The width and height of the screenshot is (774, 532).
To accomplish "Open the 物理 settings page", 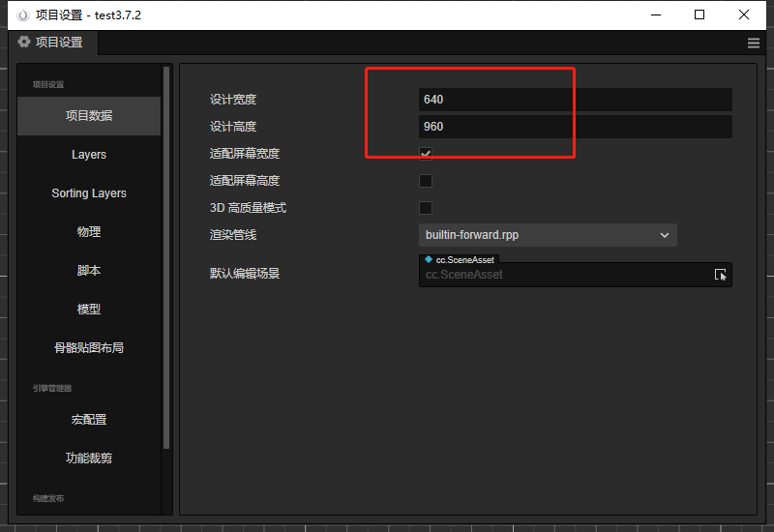I will point(89,232).
